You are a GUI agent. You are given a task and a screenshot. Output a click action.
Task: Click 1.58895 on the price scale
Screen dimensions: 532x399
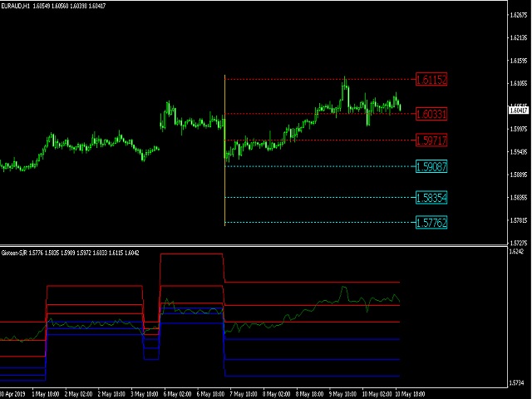[519, 175]
